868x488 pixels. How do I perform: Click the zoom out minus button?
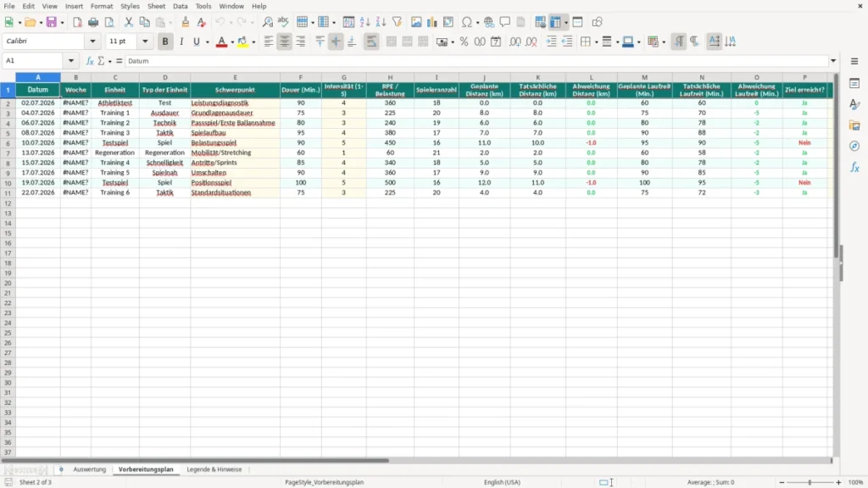click(782, 482)
